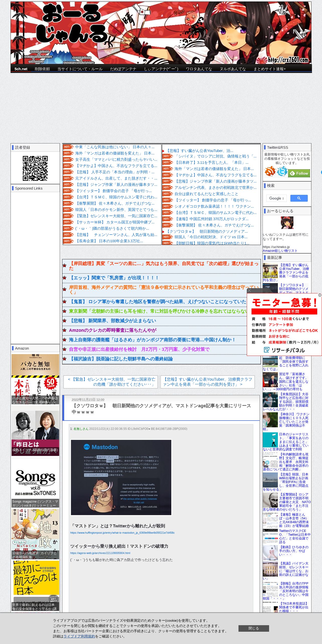The height and width of the screenshot is (644, 322).
Task: Open the orange RSS feed icon
Action: (x=270, y=172)
